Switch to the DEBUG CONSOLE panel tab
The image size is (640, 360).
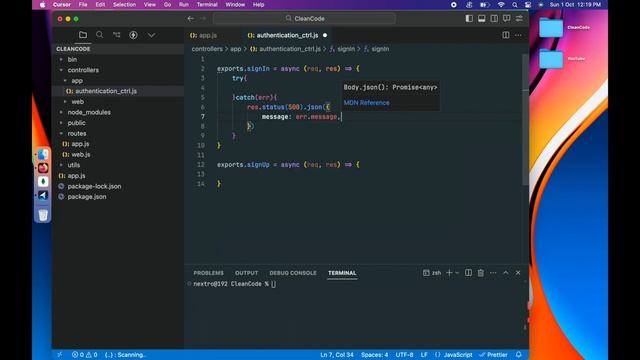[293, 273]
